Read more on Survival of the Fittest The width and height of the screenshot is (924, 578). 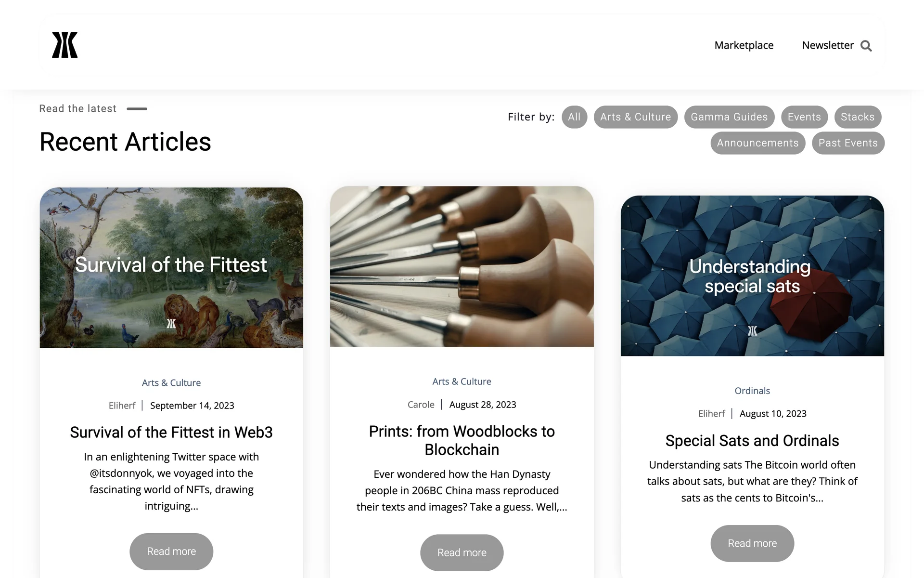(x=171, y=552)
